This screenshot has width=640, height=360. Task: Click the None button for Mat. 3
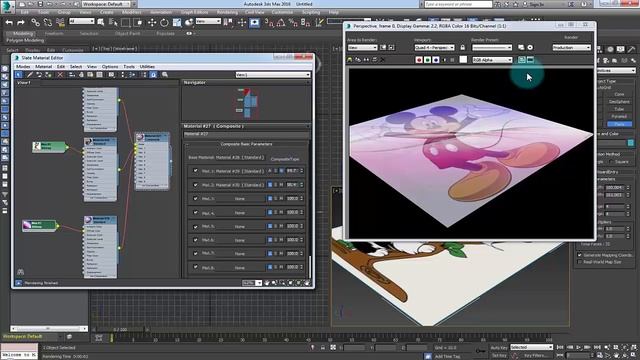click(x=240, y=199)
